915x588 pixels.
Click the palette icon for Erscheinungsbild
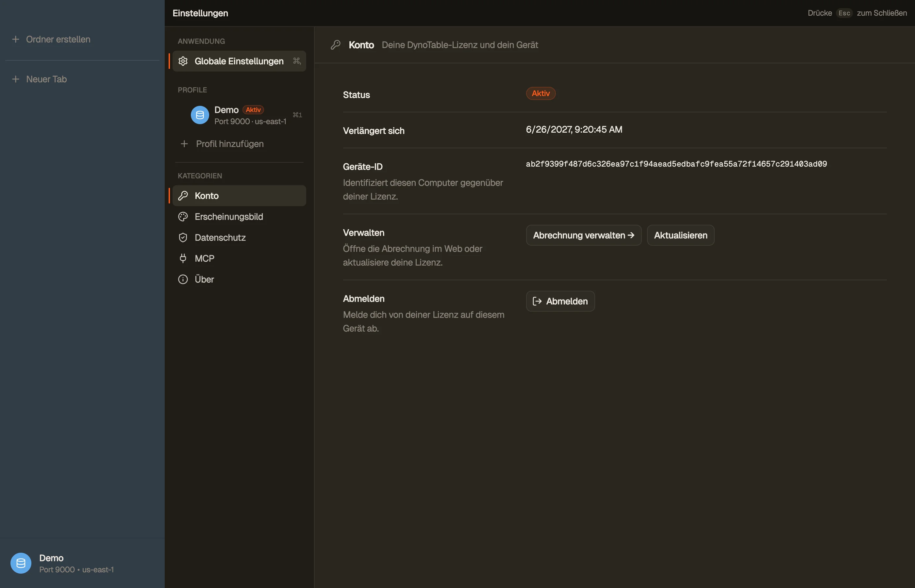pyautogui.click(x=183, y=217)
